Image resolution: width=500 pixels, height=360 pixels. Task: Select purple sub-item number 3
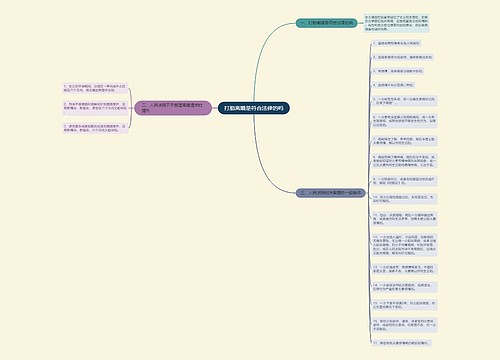pyautogui.click(x=95, y=128)
